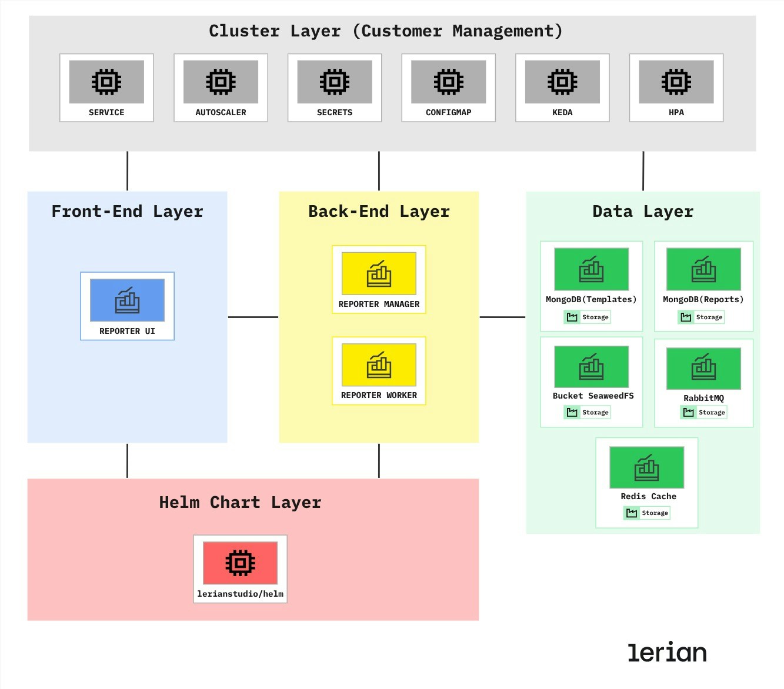Open the Back-End Layer section
Viewport: 784px width, 689px height.
pos(379,210)
